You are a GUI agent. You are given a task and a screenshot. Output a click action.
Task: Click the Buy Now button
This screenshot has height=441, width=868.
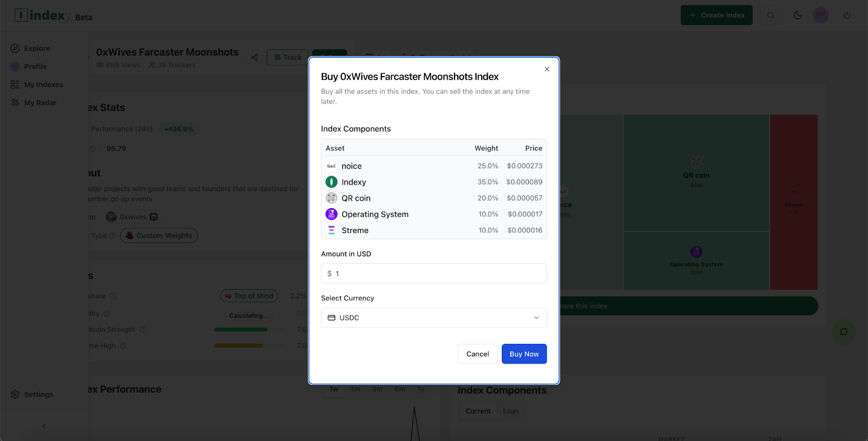(524, 354)
